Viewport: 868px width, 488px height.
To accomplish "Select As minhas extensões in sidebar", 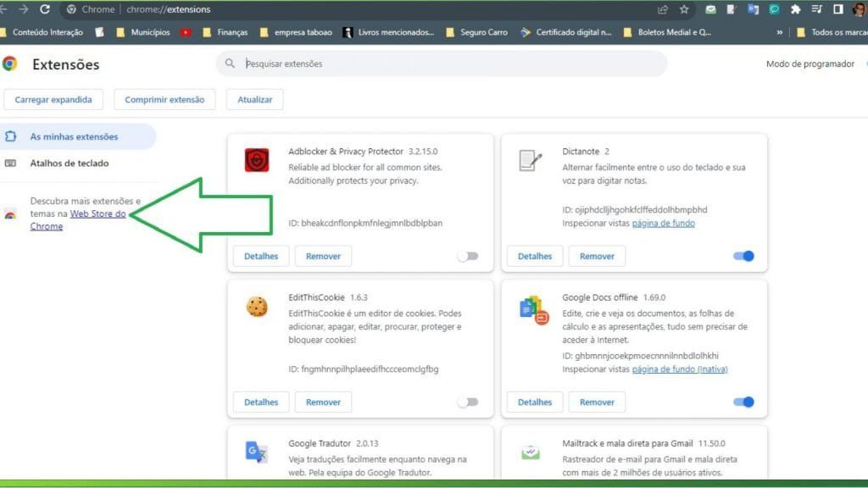I will click(x=77, y=136).
